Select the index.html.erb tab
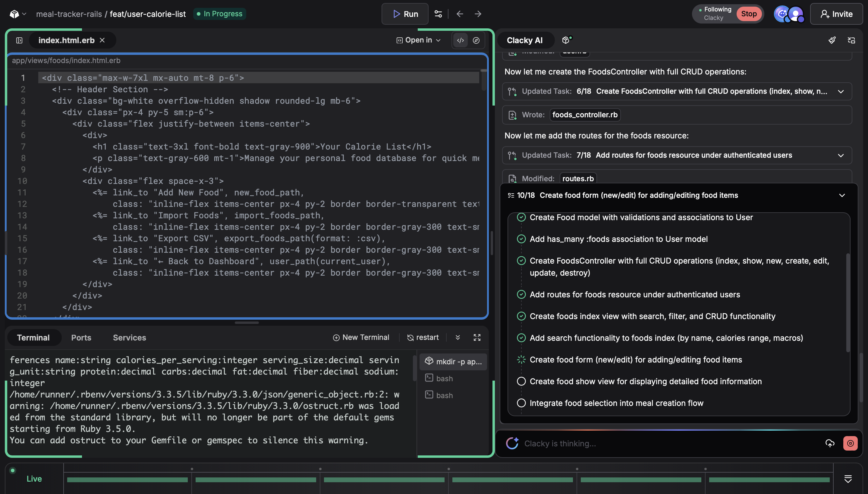Image resolution: width=868 pixels, height=494 pixels. 66,40
